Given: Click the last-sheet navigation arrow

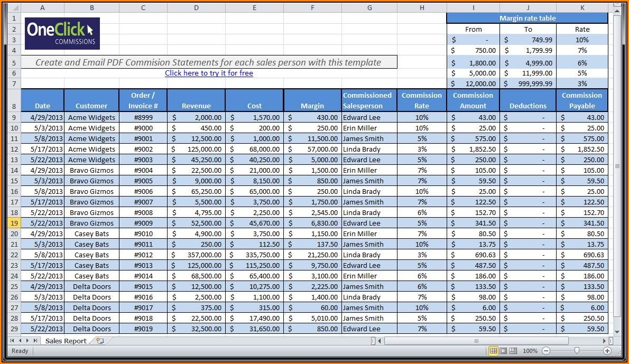Looking at the screenshot, I should pyautogui.click(x=35, y=341).
